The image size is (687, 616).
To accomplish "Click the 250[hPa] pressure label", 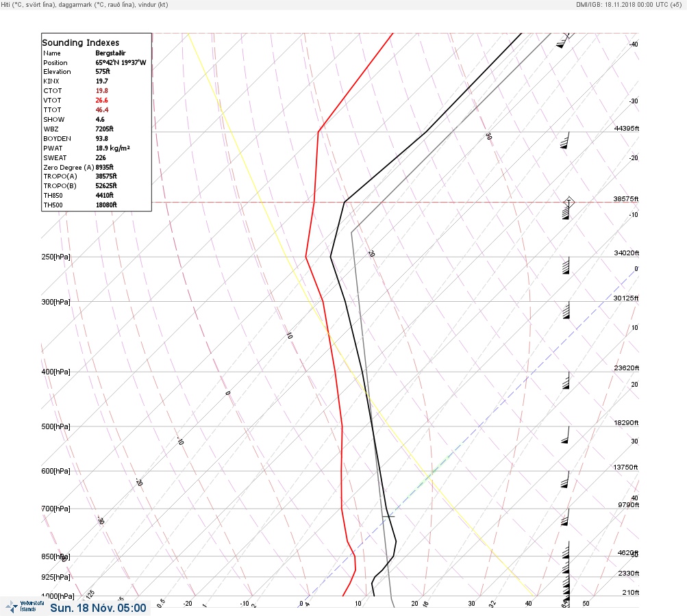I will pyautogui.click(x=55, y=257).
